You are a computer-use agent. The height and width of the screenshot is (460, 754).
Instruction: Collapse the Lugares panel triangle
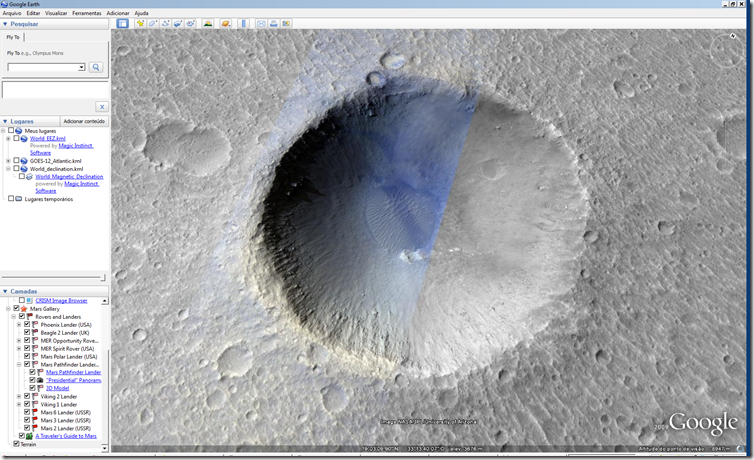[x=5, y=121]
